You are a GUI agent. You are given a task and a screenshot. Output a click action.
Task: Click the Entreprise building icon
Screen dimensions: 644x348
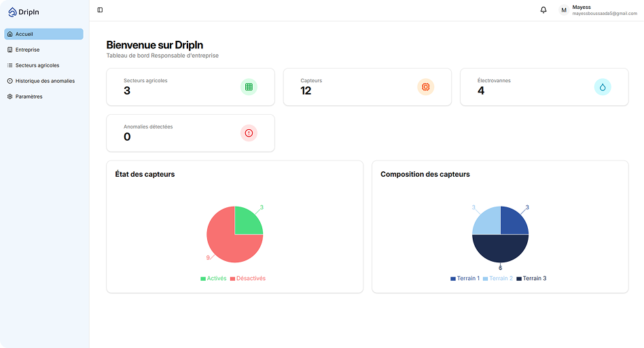tap(10, 50)
